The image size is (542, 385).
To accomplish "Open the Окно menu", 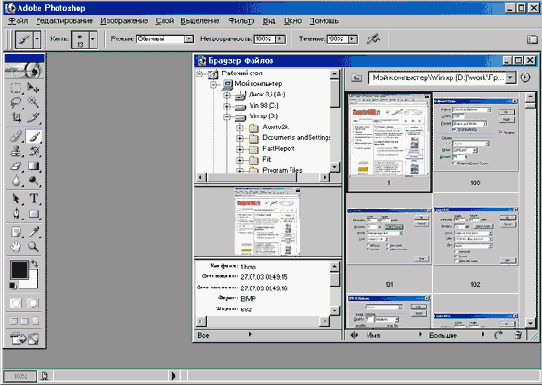I will [293, 21].
